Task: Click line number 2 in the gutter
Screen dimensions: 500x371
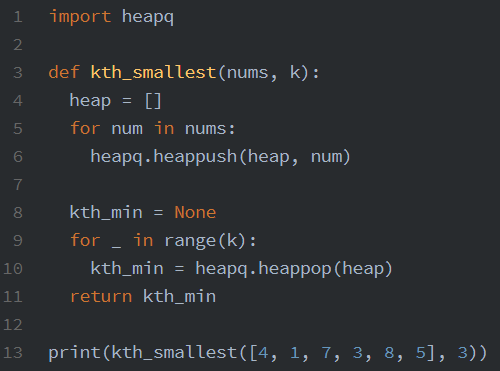Action: click(18, 45)
